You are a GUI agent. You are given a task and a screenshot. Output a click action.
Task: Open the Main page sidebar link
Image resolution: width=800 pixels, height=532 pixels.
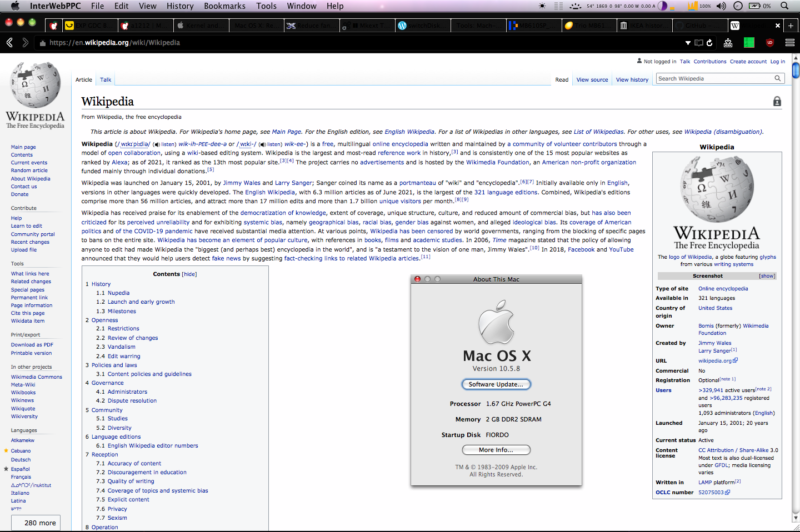[x=23, y=147]
